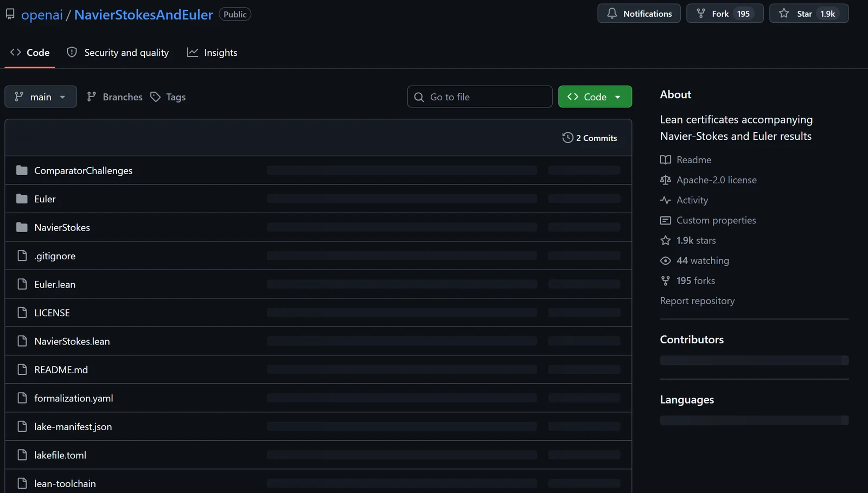Viewport: 868px width, 493px height.
Task: Focus the Go to file search field
Action: pos(480,97)
